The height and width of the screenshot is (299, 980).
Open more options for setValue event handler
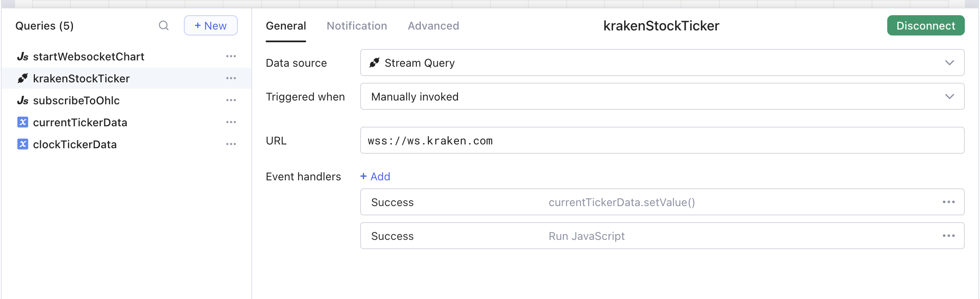tap(948, 202)
